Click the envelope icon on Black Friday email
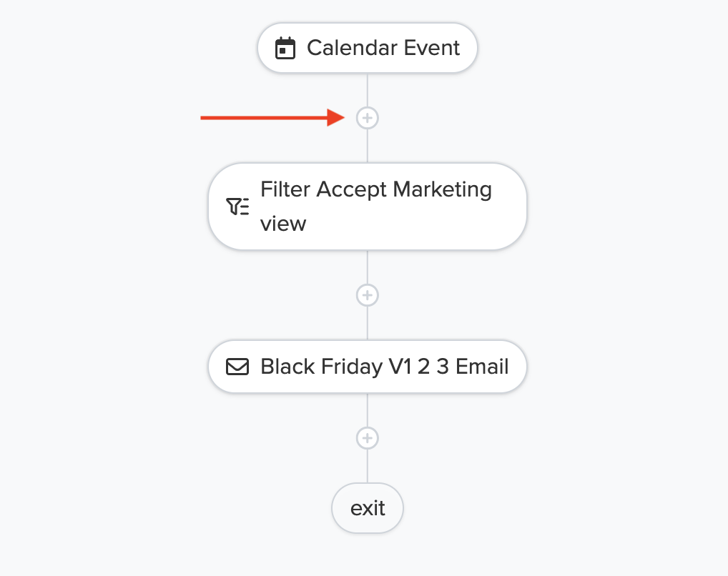 pyautogui.click(x=237, y=367)
